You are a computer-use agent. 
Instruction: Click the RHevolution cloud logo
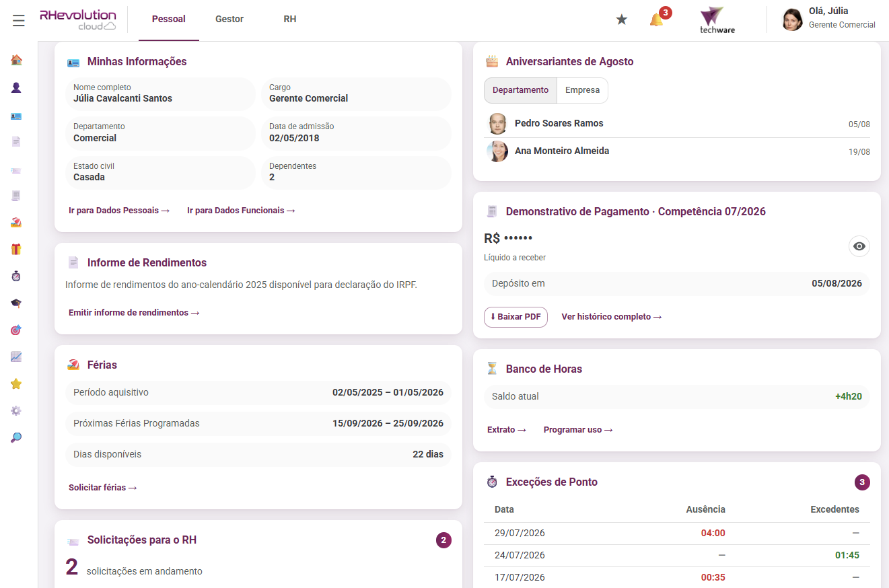[x=78, y=20]
